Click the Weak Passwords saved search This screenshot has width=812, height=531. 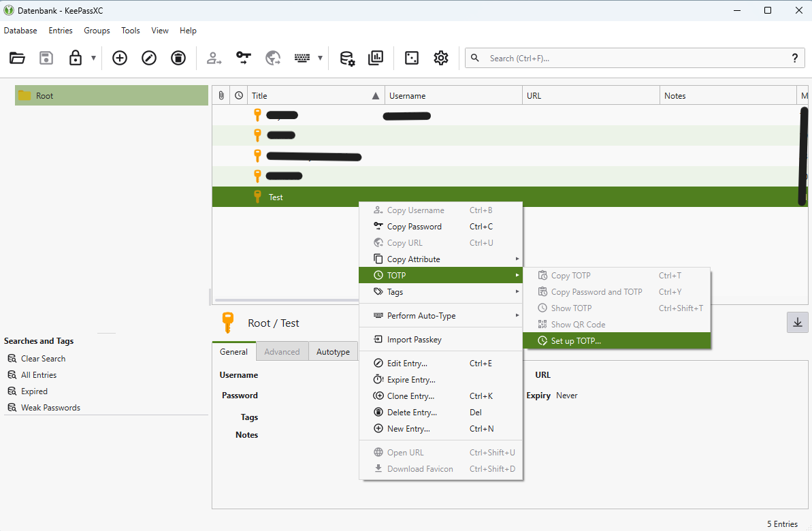click(50, 408)
